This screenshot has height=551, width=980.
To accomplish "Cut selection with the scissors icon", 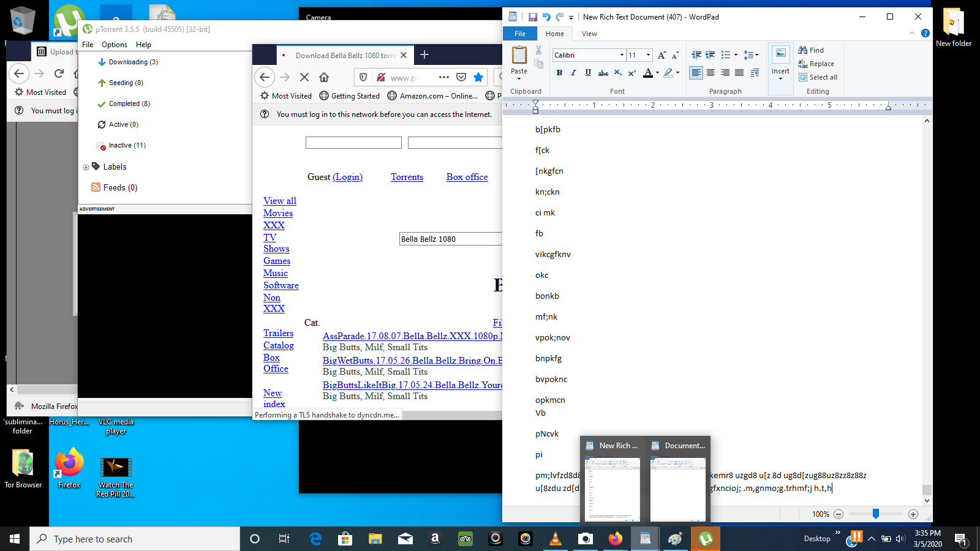I will 538,50.
